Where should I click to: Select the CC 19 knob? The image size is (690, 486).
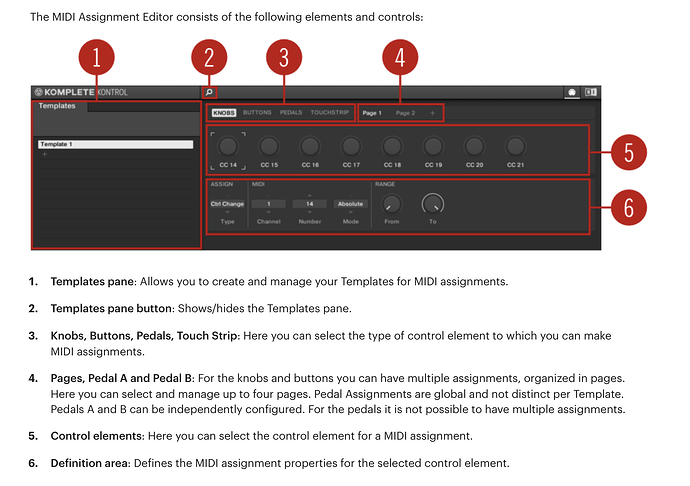click(433, 147)
